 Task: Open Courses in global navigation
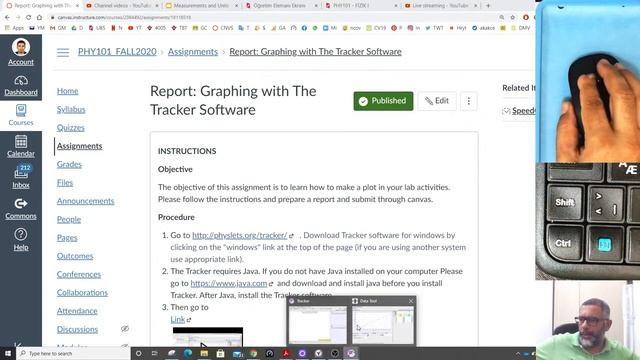21,116
